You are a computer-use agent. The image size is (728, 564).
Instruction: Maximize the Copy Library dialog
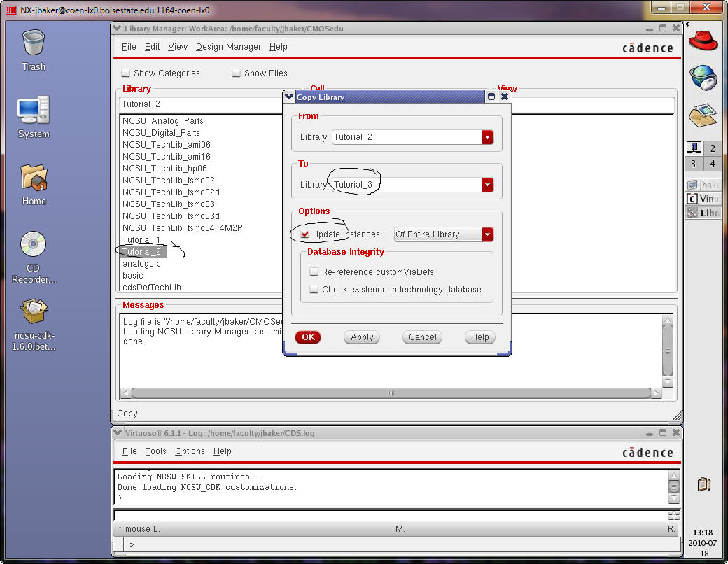click(x=491, y=97)
